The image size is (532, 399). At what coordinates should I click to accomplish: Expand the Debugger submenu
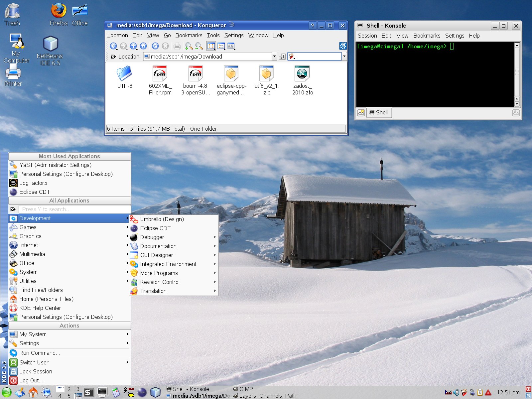(173, 237)
